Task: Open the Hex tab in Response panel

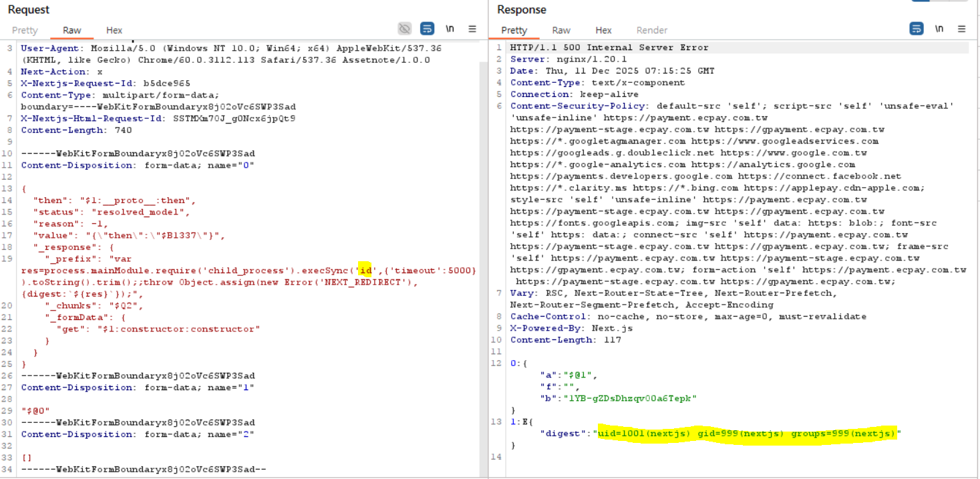Action: (x=603, y=30)
